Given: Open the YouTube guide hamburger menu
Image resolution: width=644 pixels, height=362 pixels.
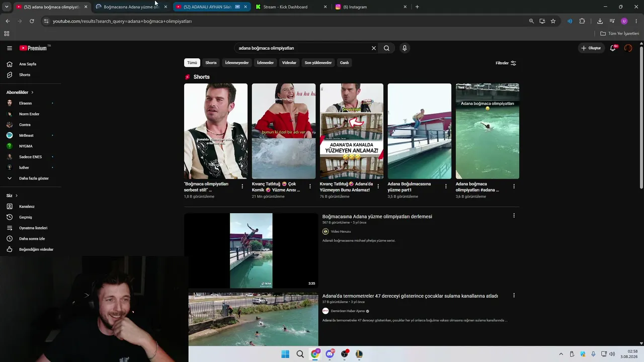Looking at the screenshot, I should tap(10, 48).
